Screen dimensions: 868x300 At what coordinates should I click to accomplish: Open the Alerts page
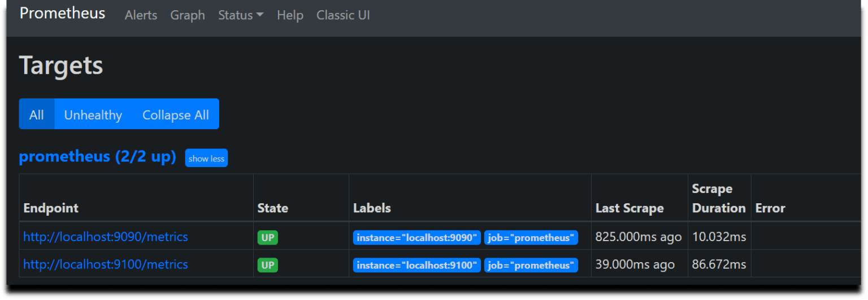click(141, 15)
